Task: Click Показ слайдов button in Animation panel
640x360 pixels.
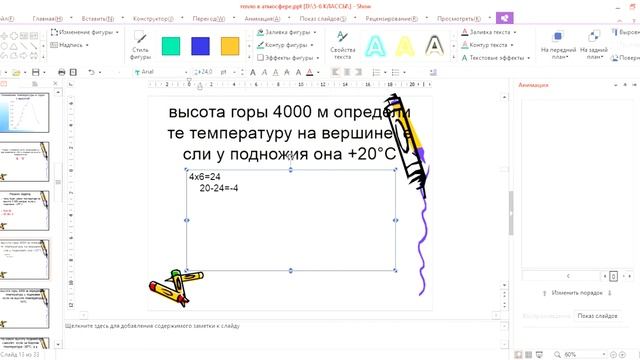Action: 598,316
